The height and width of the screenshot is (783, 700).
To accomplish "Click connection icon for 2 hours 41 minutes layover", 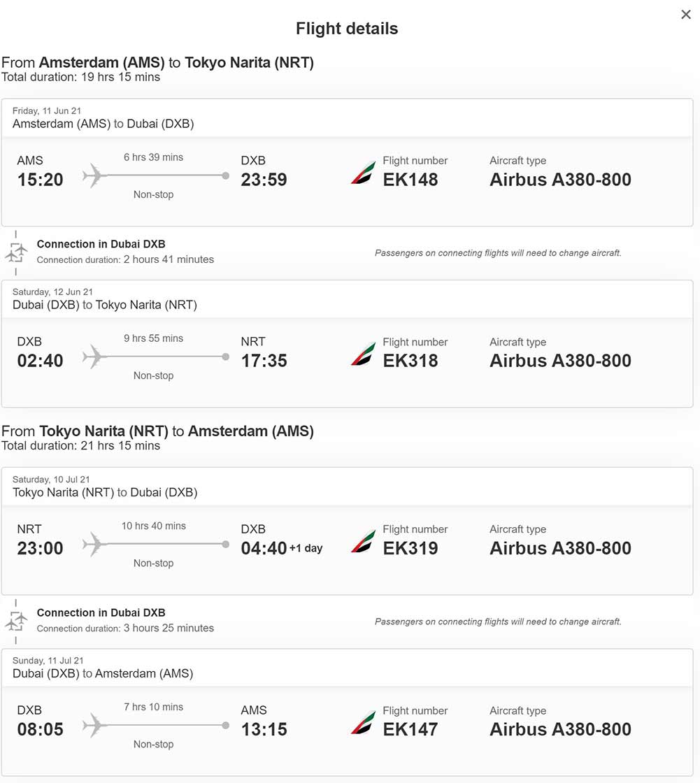I will [16, 252].
